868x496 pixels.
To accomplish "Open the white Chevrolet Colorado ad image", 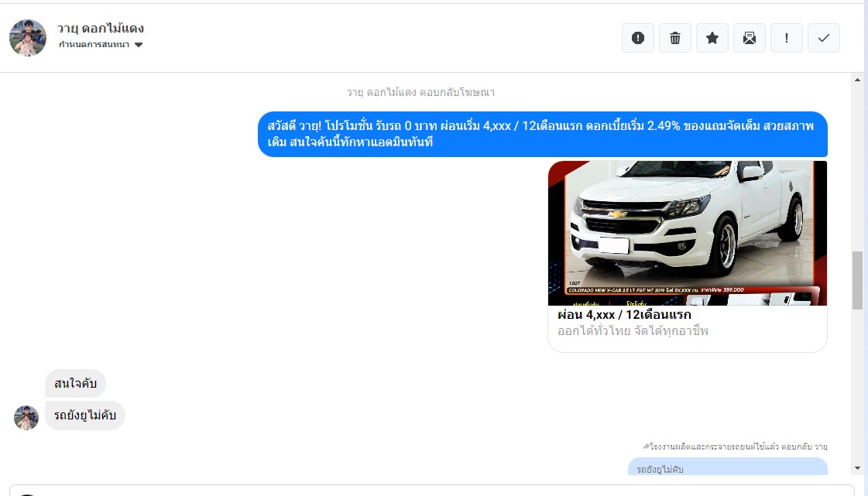I will tap(687, 232).
